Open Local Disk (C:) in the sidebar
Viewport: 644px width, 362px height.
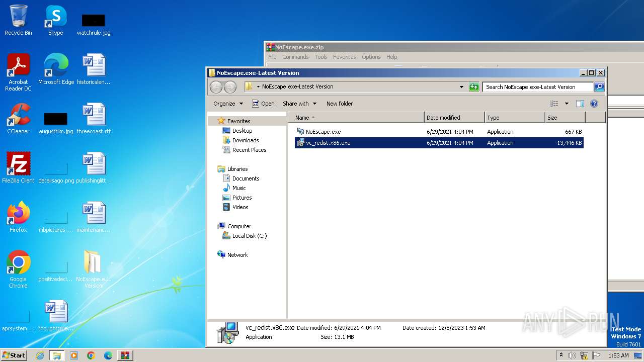pyautogui.click(x=249, y=236)
